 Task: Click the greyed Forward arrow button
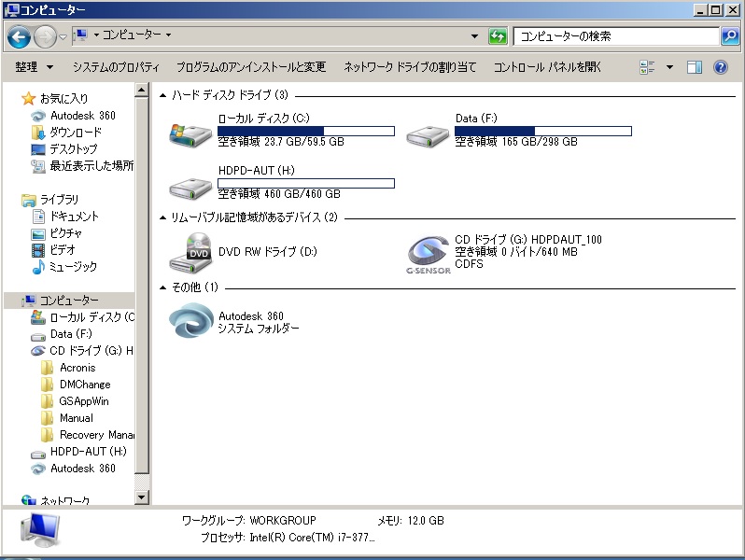[45, 36]
